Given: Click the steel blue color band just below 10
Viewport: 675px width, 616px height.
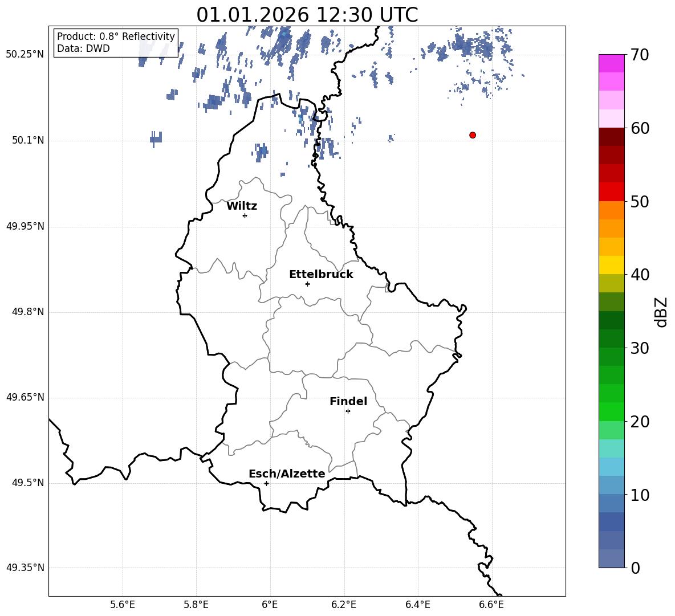Looking at the screenshot, I should tap(611, 503).
